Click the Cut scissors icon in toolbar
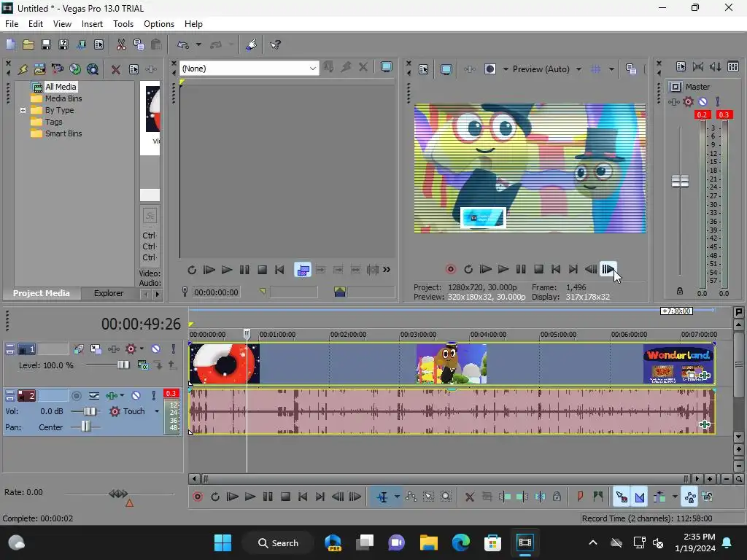 click(x=121, y=44)
